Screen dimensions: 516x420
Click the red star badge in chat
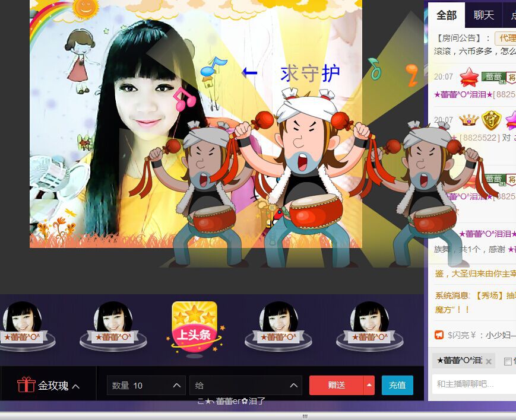pos(469,77)
